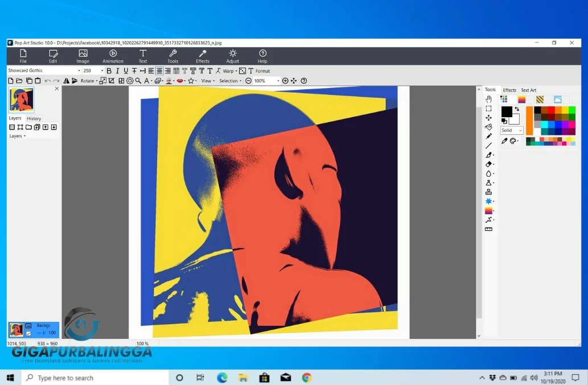Open the Animation menu
This screenshot has width=588, height=385.
point(113,56)
